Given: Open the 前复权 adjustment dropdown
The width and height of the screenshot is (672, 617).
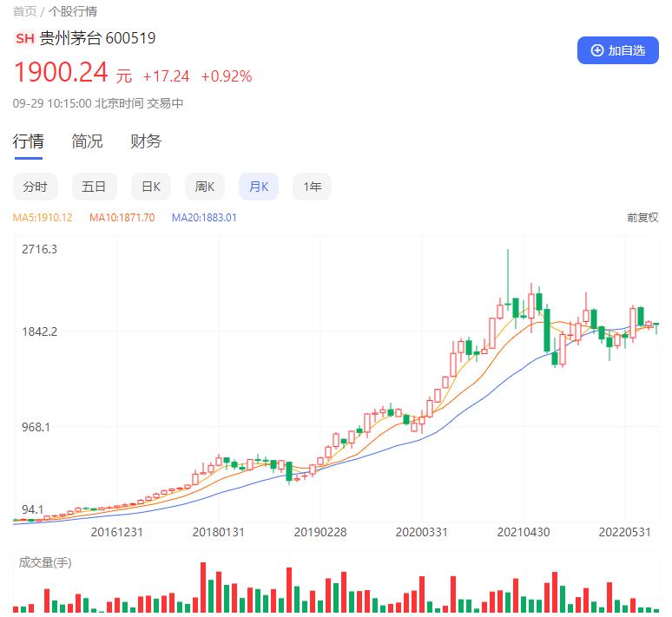Looking at the screenshot, I should coord(642,218).
